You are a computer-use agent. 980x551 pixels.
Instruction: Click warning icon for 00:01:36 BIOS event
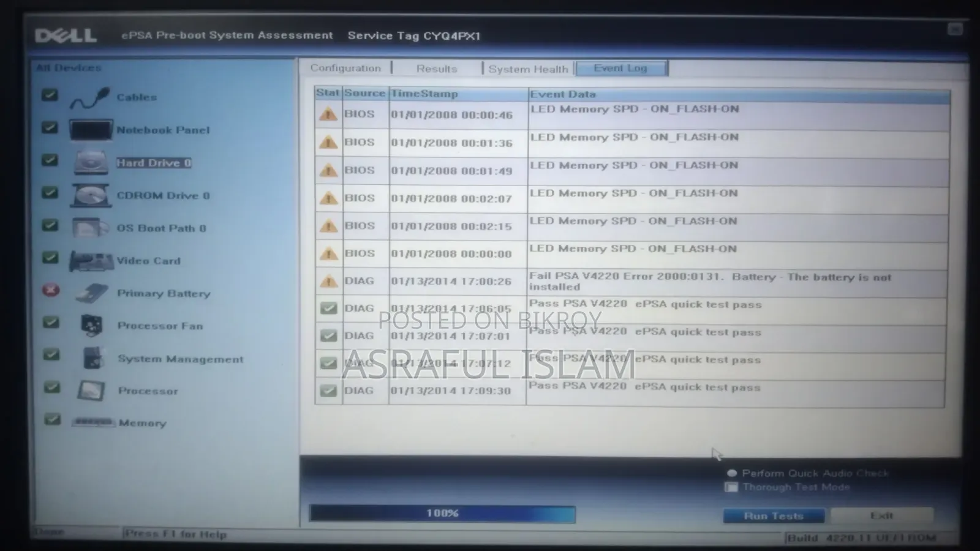tap(328, 142)
